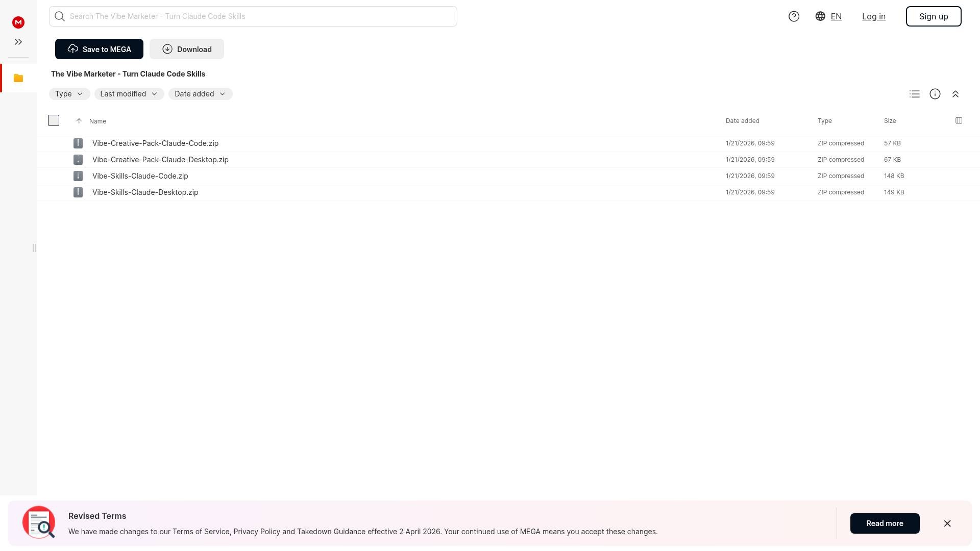Open the Last modified filter dropdown
Viewport: 980px width, 551px height.
[x=129, y=94]
